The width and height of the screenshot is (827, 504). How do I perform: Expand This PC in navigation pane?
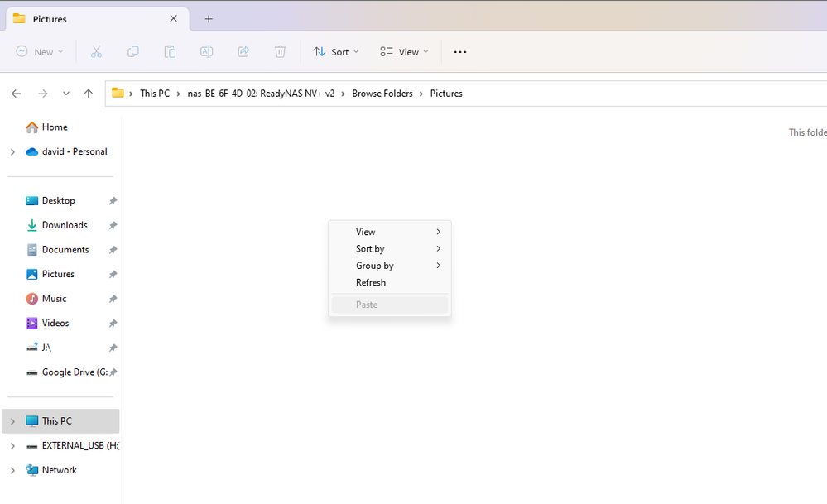pyautogui.click(x=12, y=421)
